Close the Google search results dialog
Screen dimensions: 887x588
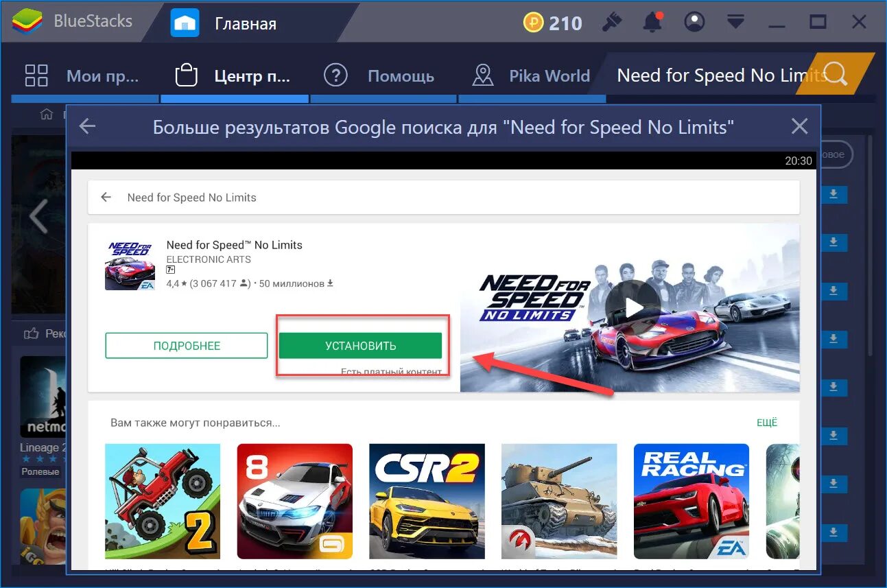[x=799, y=126]
